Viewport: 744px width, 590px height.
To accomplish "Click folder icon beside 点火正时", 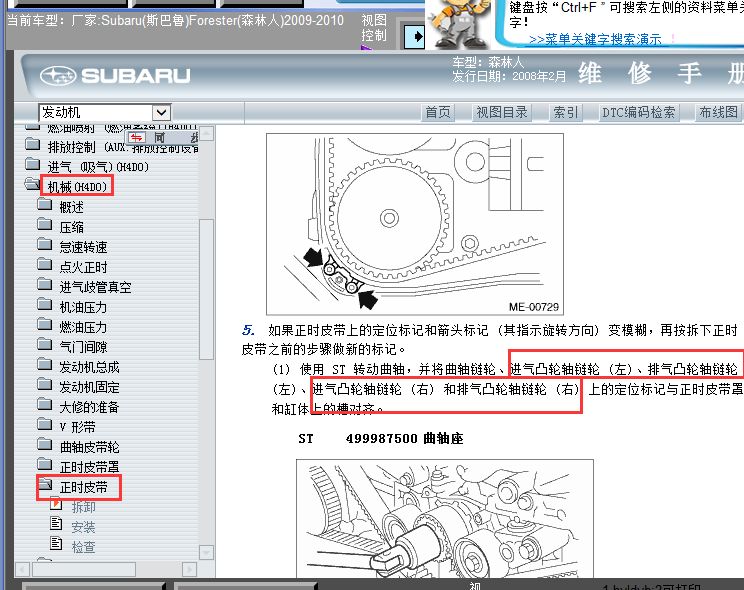I will [45, 264].
